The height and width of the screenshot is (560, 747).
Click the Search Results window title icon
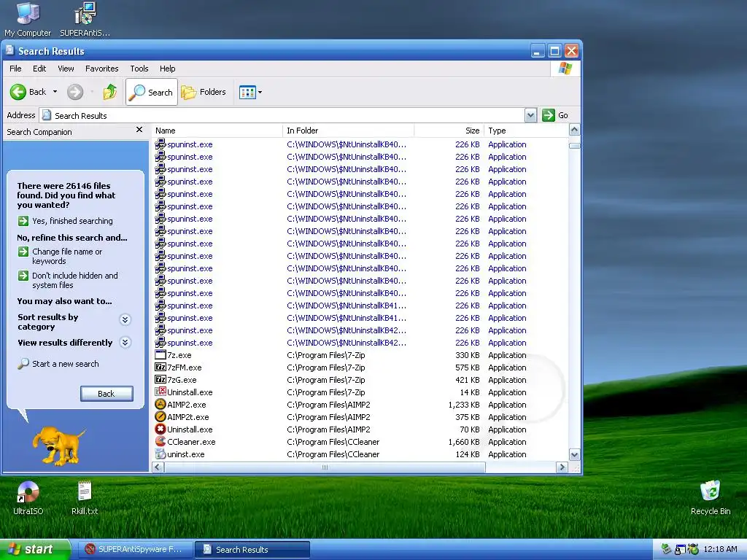[x=9, y=50]
